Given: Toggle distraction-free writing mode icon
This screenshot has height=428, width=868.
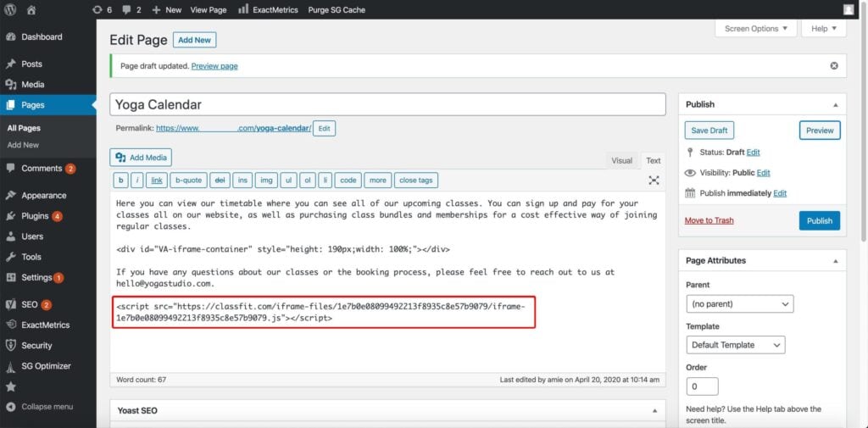Looking at the screenshot, I should click(654, 180).
